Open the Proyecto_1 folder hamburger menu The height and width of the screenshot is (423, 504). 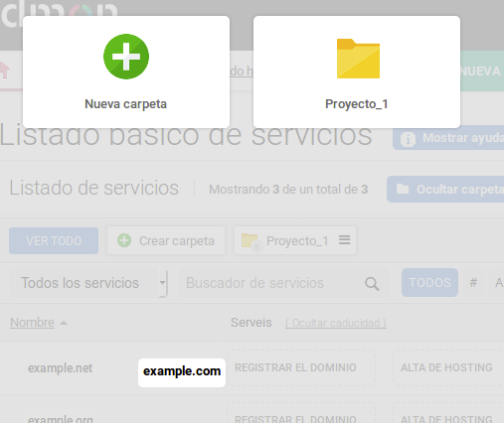344,240
